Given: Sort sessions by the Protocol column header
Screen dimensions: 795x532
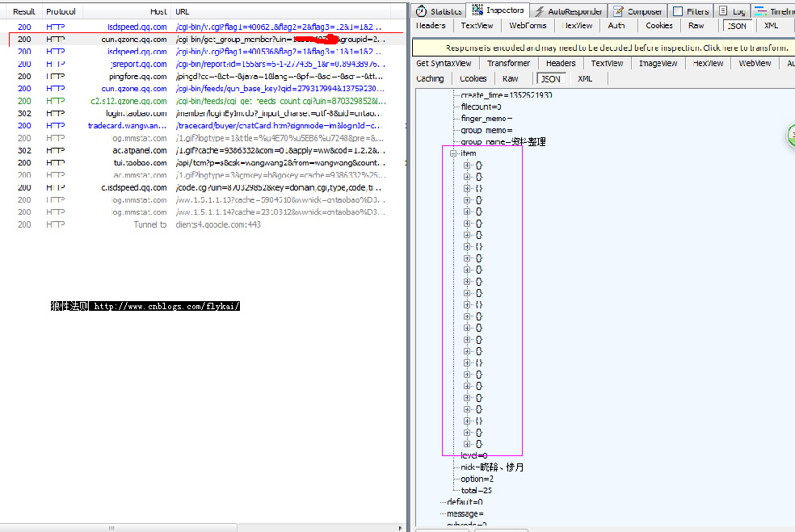Looking at the screenshot, I should (x=61, y=11).
